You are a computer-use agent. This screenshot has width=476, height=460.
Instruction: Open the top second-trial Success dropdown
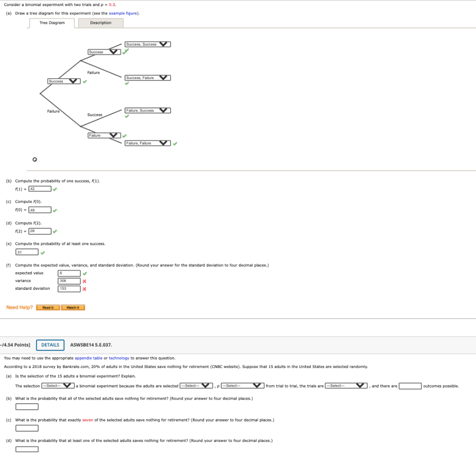click(x=104, y=52)
